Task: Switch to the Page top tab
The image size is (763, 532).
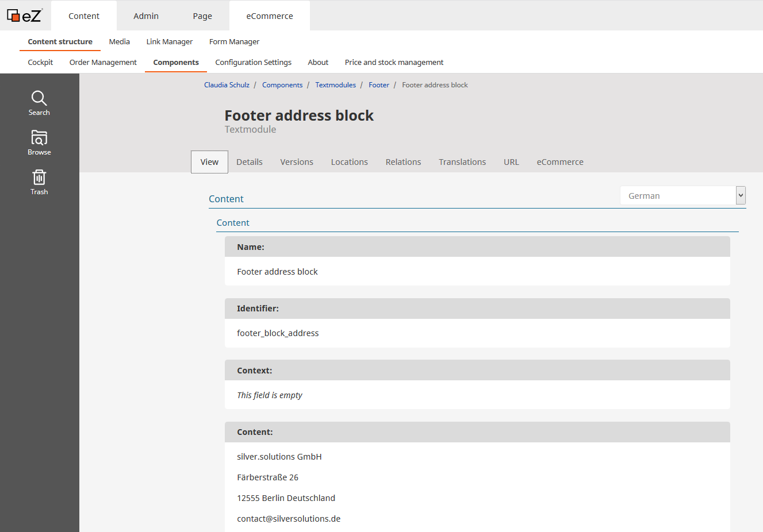Action: click(202, 16)
